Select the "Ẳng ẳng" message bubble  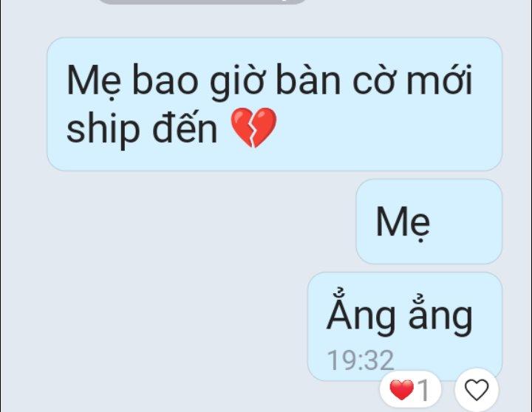coord(405,326)
